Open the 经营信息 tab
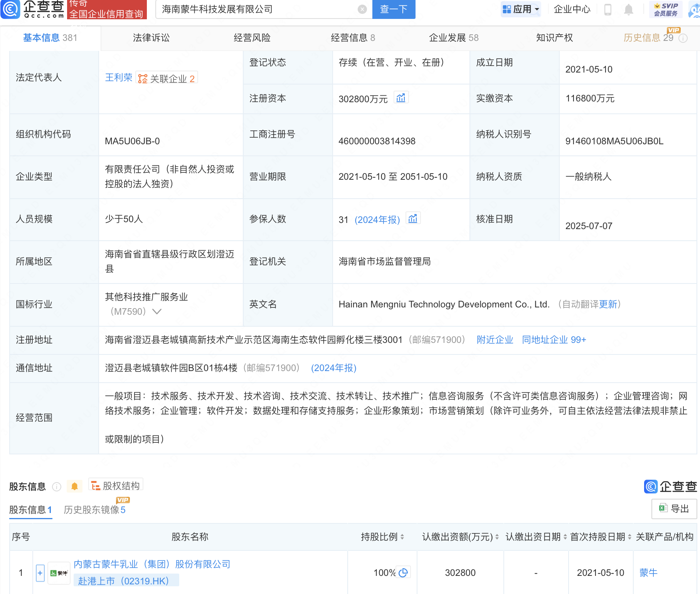The image size is (700, 594). point(353,38)
